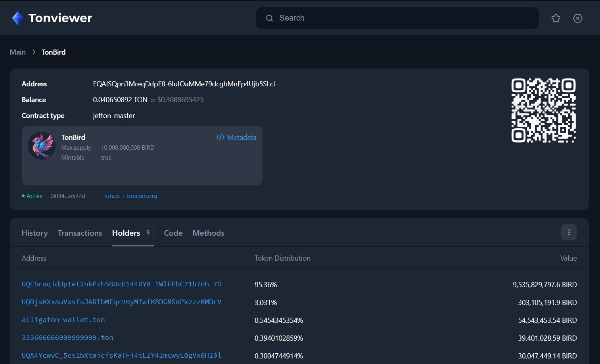
Task: Open settings hexagon icon in header
Action: point(578,18)
